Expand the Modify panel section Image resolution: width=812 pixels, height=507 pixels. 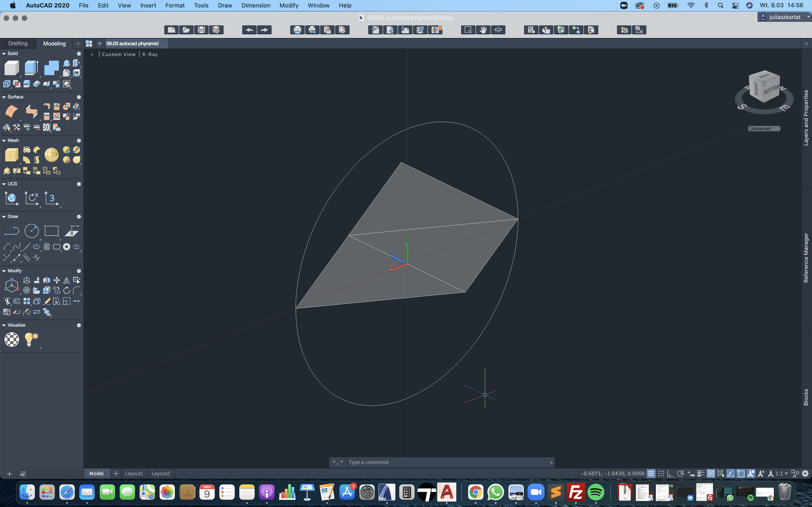tap(5, 270)
